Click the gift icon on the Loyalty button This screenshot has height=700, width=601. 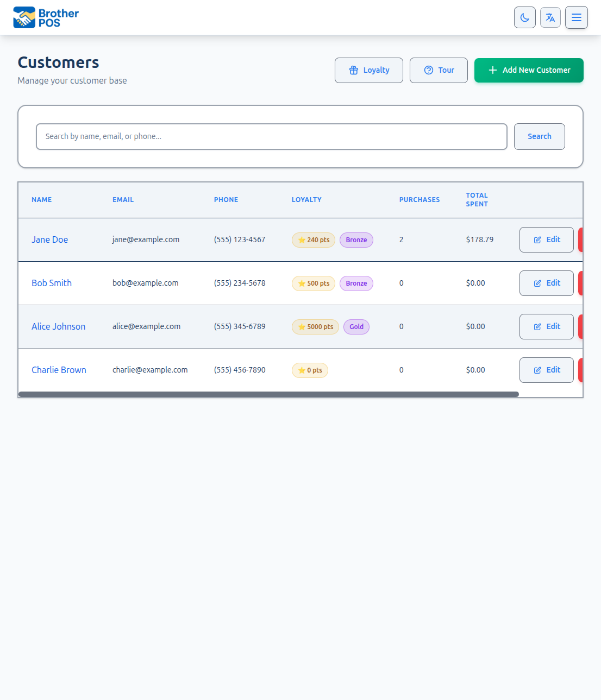point(354,70)
